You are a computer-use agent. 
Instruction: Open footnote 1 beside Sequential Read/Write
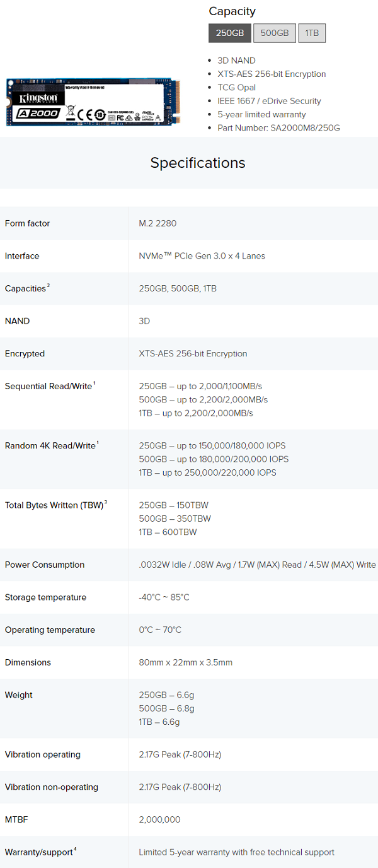pos(94,384)
